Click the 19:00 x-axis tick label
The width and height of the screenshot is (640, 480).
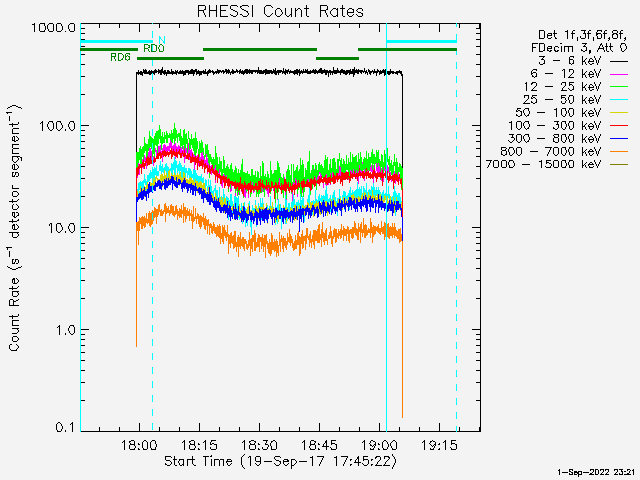380,445
